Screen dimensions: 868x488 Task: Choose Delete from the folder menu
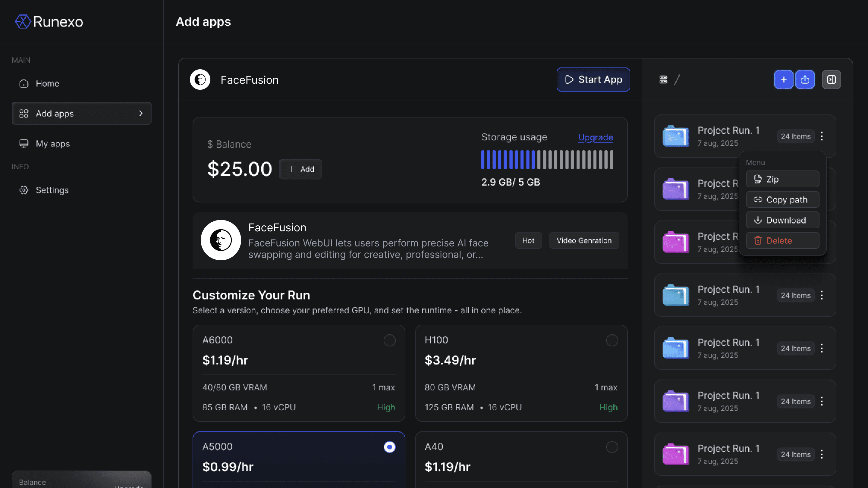pos(782,241)
